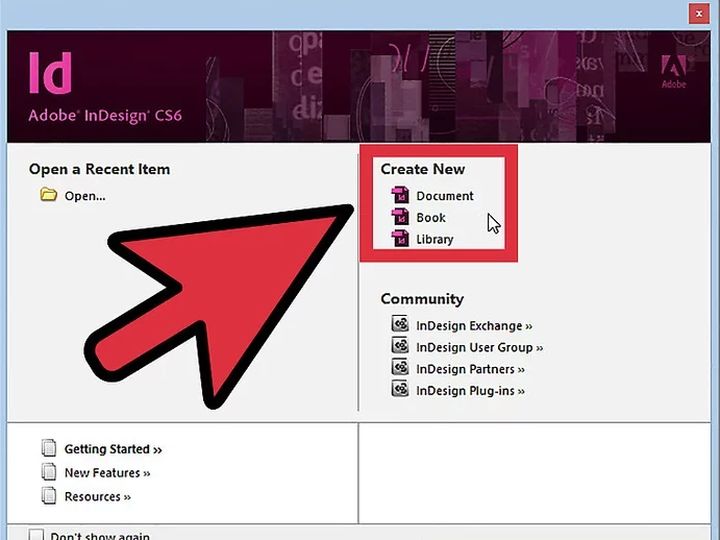The height and width of the screenshot is (540, 720).
Task: Open the InDesign Exchange link
Action: coord(474,326)
